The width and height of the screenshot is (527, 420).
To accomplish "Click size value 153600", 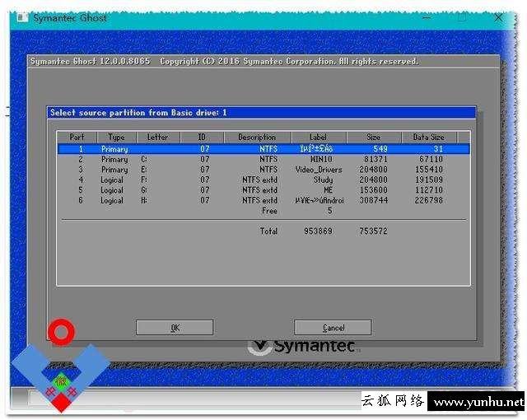I will [x=373, y=190].
